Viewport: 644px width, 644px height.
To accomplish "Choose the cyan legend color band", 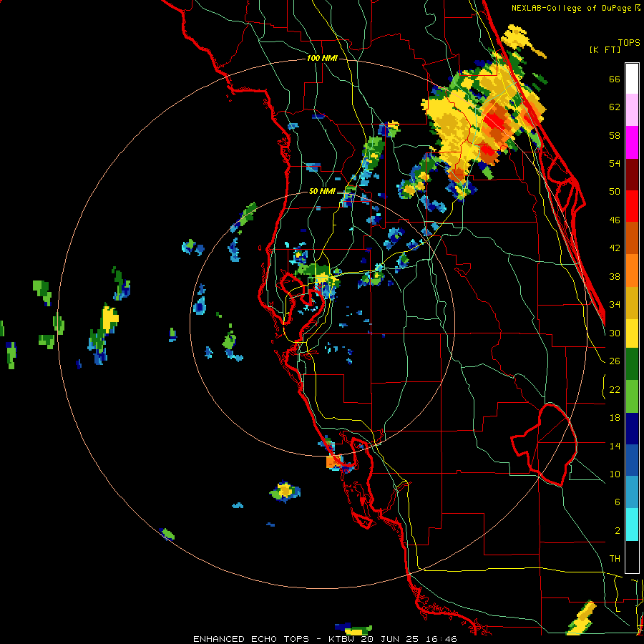I will coord(632,525).
